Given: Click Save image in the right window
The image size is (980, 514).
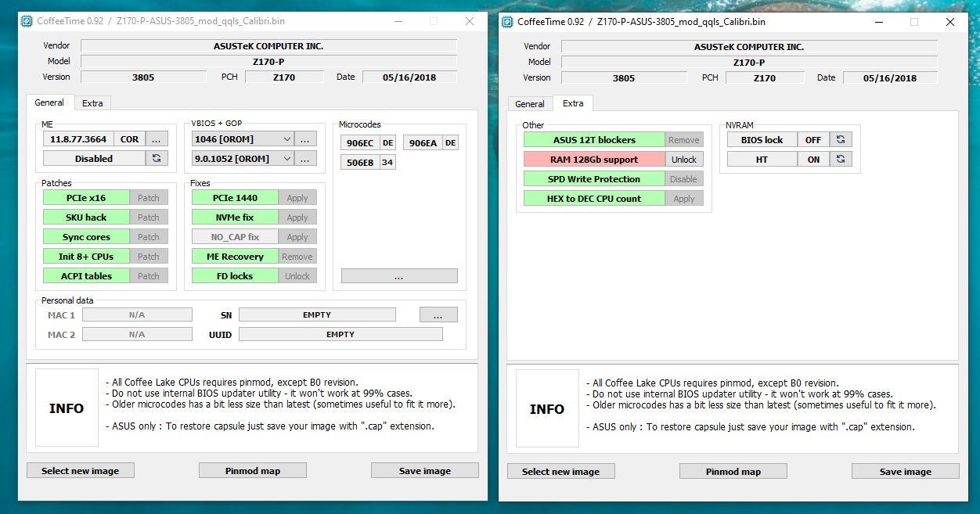Looking at the screenshot, I should coord(905,471).
